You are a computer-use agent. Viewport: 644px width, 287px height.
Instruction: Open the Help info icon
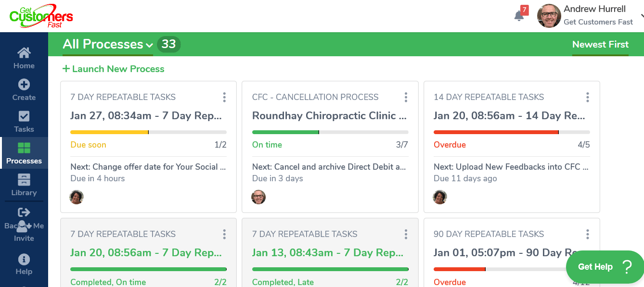click(24, 260)
